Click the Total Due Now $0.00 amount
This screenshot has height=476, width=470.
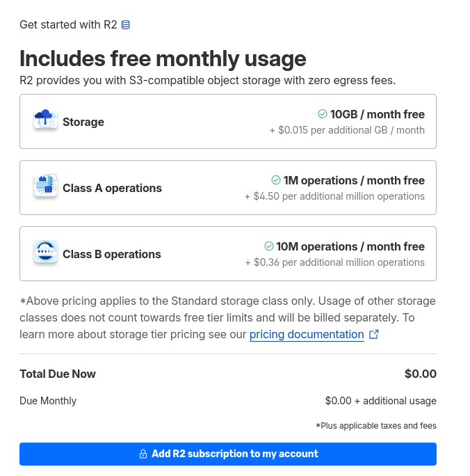420,374
